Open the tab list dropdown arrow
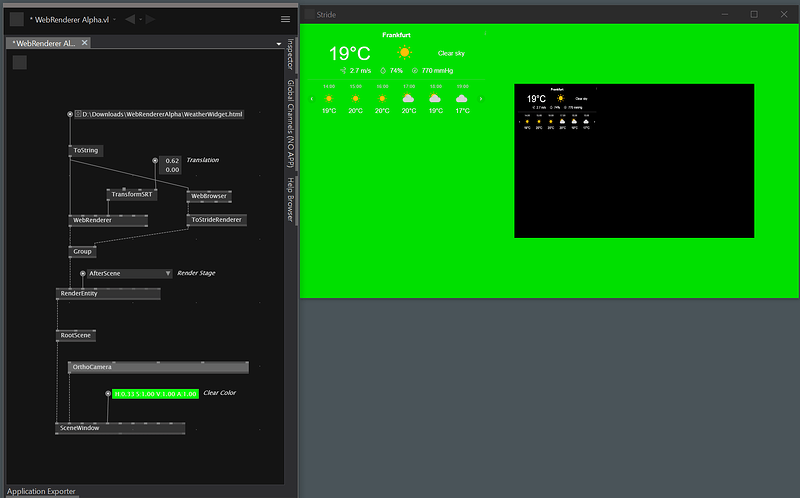800x498 pixels. [279, 44]
